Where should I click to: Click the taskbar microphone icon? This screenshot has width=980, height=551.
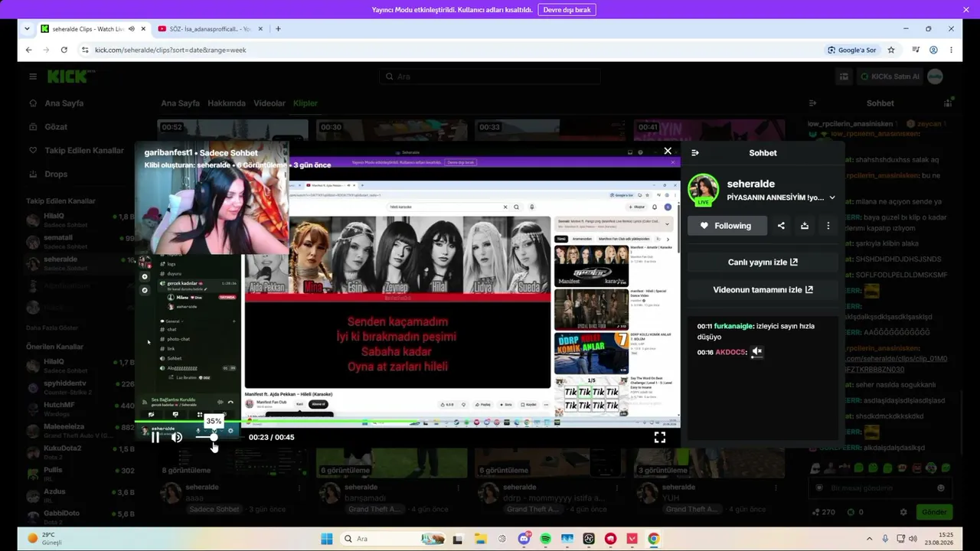[886, 539]
